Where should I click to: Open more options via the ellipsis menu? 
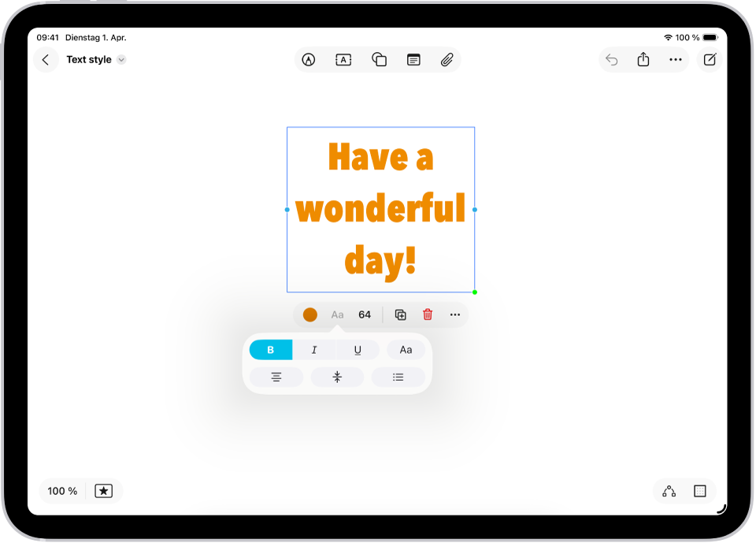pos(455,314)
